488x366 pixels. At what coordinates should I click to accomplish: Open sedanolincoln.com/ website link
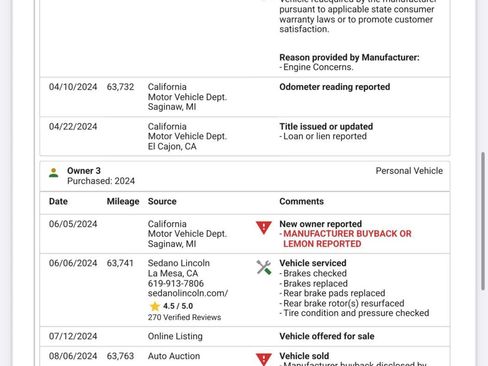coord(188,293)
